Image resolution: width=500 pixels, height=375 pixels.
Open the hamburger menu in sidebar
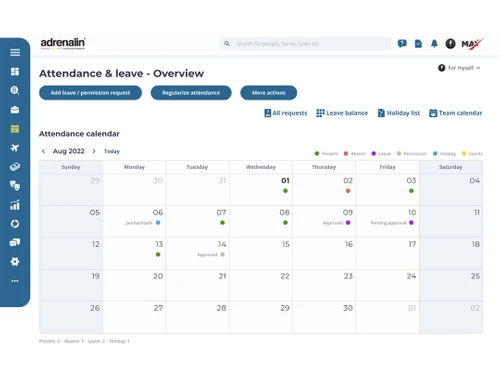pos(15,52)
